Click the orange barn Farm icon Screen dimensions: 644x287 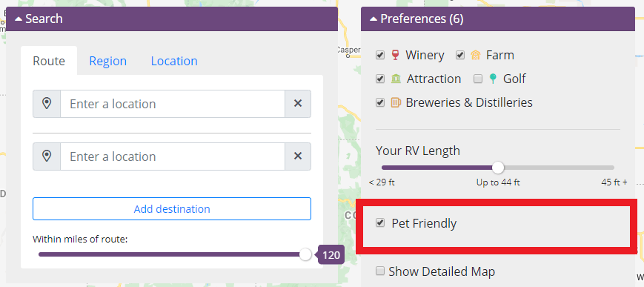476,55
